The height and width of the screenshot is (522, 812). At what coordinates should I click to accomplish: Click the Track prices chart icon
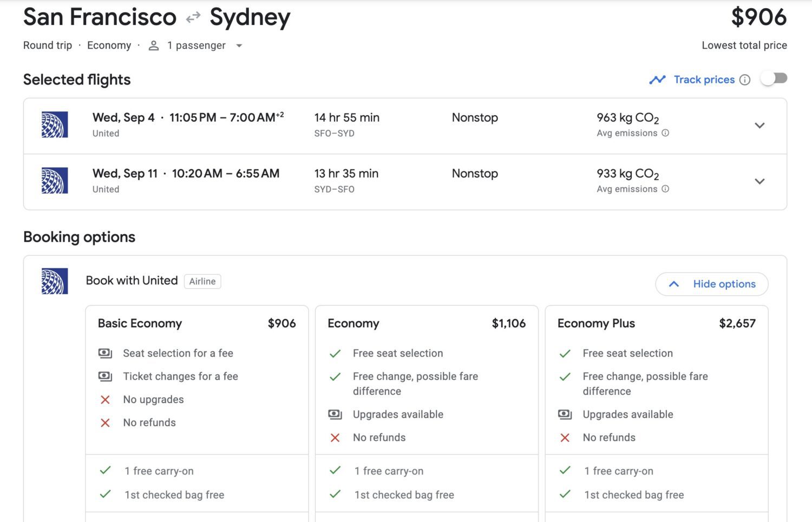click(x=657, y=79)
